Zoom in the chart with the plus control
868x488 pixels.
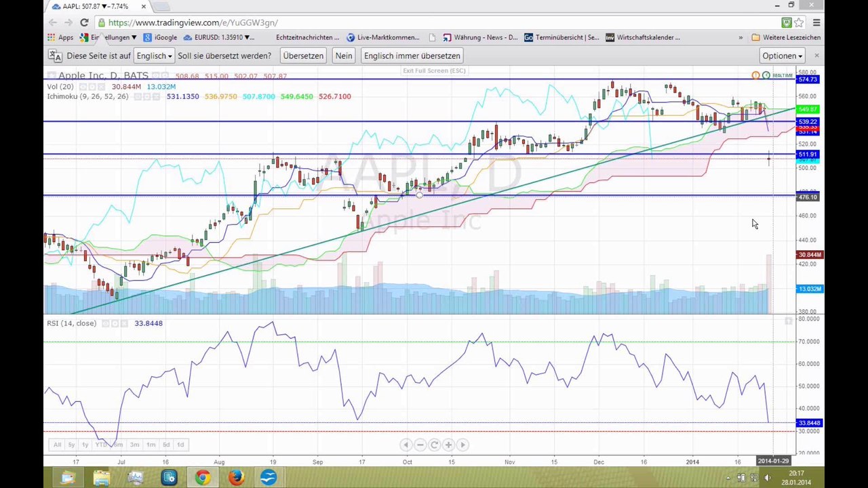[448, 445]
